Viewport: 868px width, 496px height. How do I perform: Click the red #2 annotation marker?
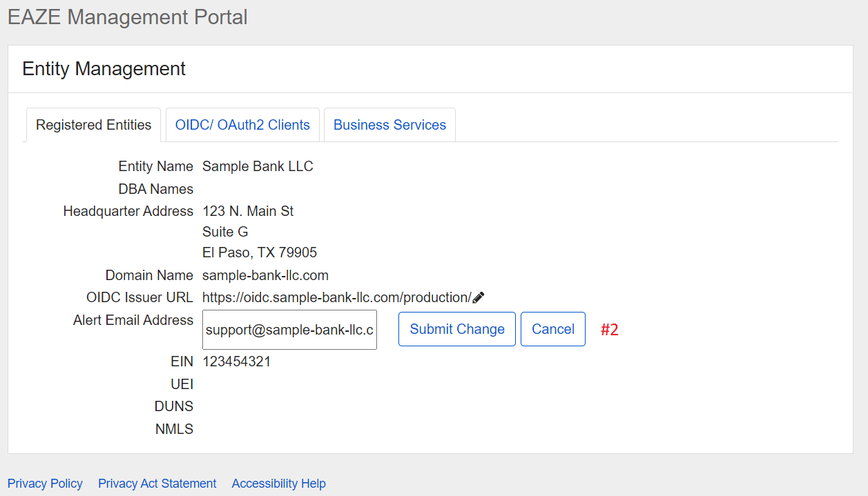coord(610,330)
